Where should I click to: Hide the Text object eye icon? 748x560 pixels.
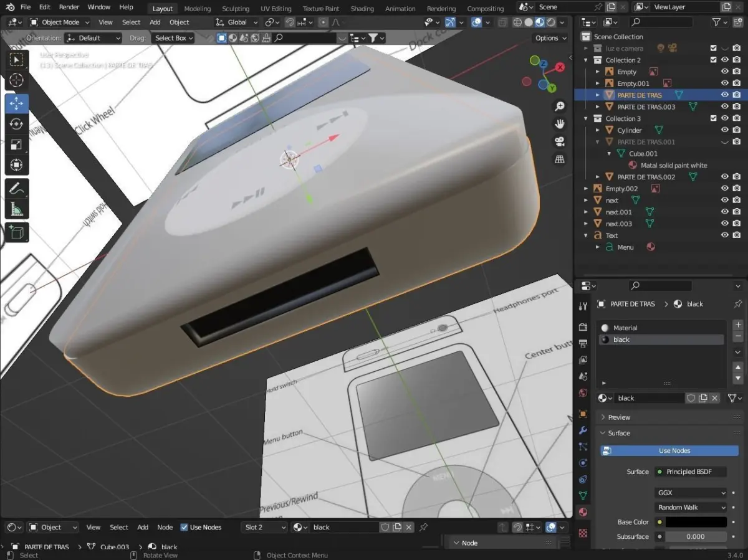pos(725,235)
